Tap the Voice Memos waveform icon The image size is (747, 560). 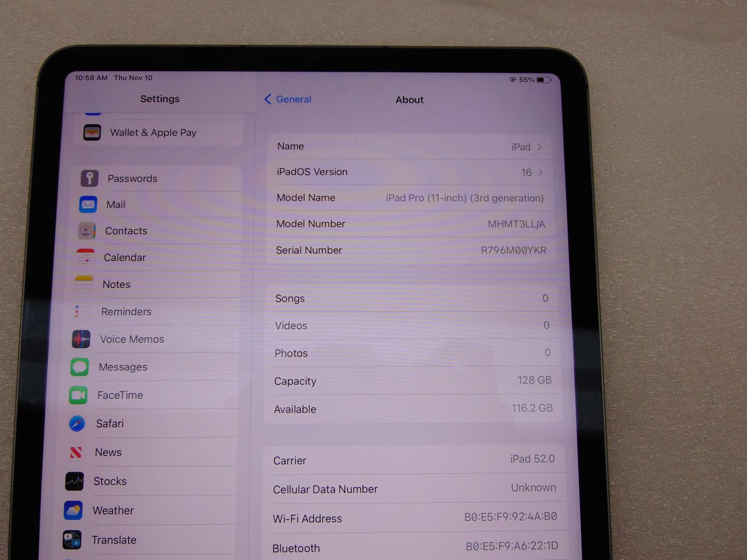click(81, 339)
